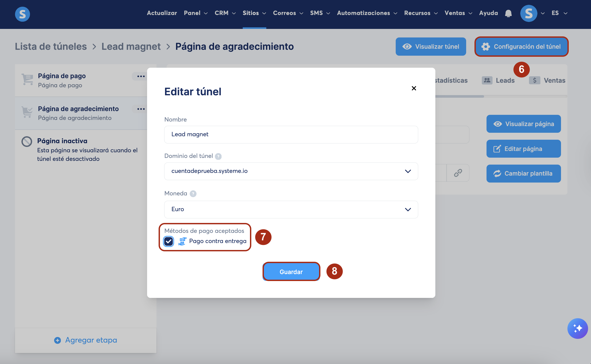Click the notification bell icon
This screenshot has height=364, width=591.
pyautogui.click(x=508, y=13)
